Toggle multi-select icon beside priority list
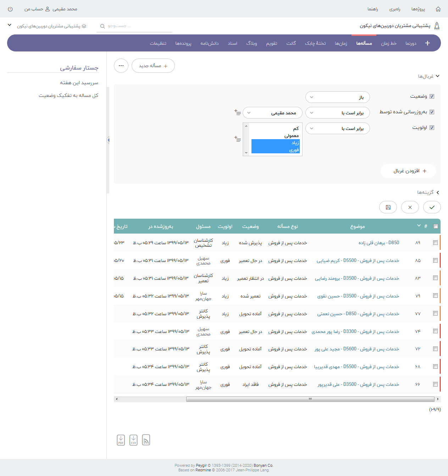 tap(238, 139)
